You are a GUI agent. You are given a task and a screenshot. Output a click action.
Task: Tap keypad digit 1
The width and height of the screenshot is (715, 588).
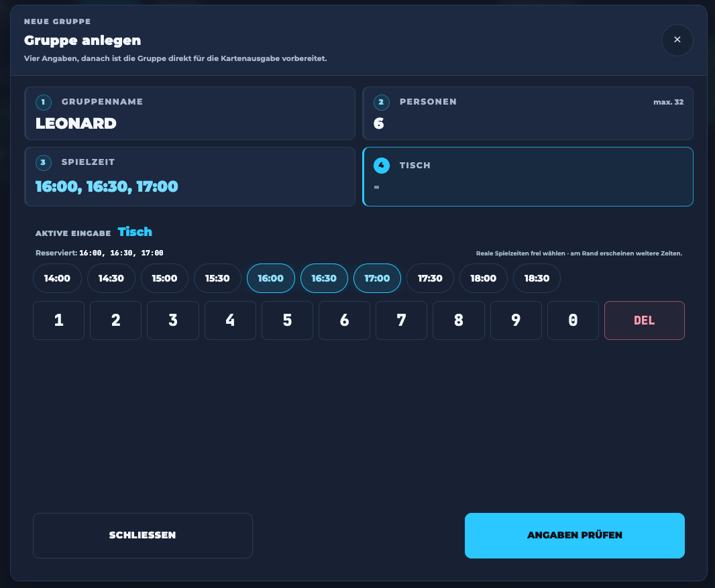(59, 320)
